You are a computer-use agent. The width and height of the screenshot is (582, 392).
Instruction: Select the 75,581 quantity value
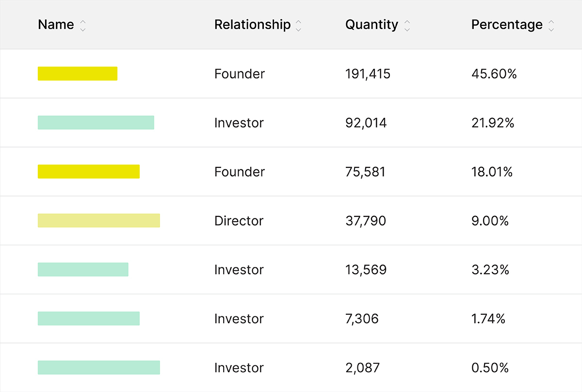[363, 172]
